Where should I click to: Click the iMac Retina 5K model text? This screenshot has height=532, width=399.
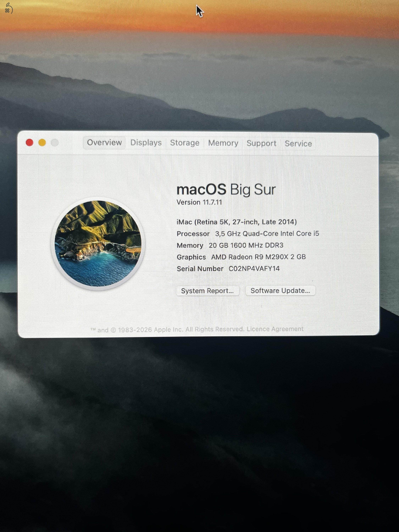pyautogui.click(x=237, y=222)
